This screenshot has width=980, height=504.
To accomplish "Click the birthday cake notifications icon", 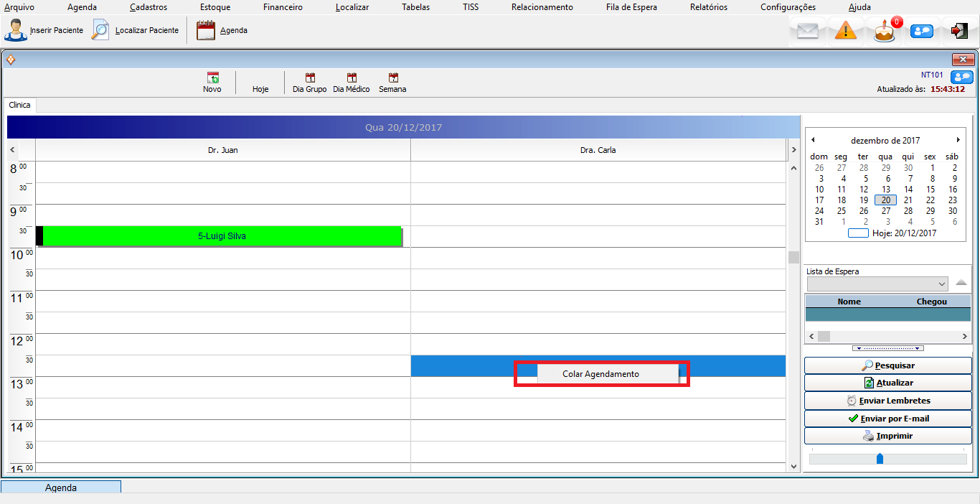I will pos(885,32).
